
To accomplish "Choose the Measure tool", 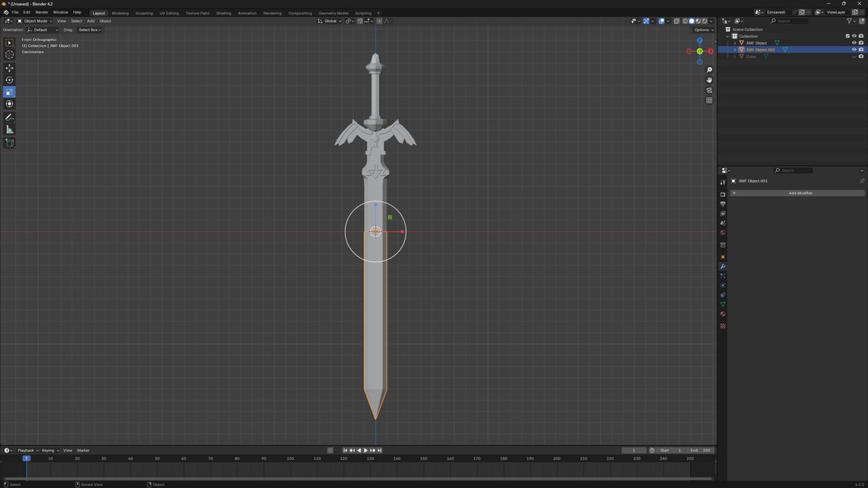I will pos(9,129).
